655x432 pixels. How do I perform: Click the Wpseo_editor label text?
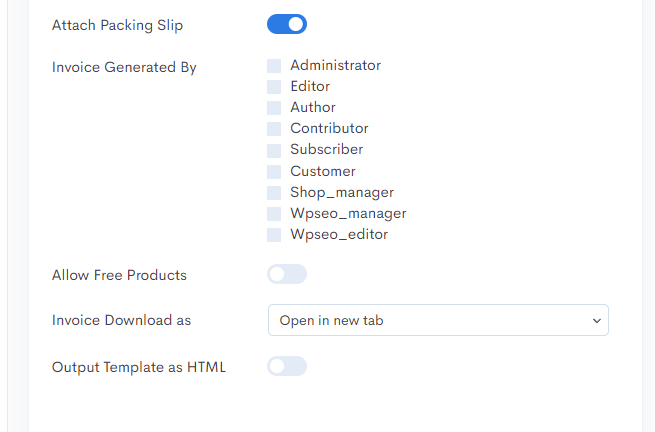coord(339,234)
